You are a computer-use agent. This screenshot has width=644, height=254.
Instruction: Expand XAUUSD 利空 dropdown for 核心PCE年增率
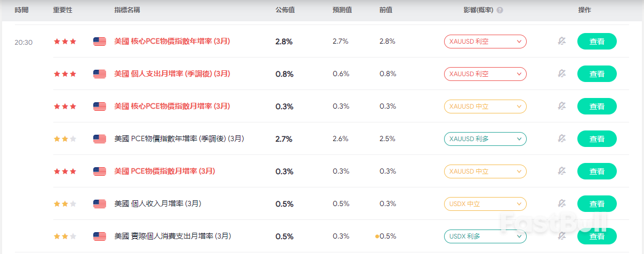[x=485, y=42]
